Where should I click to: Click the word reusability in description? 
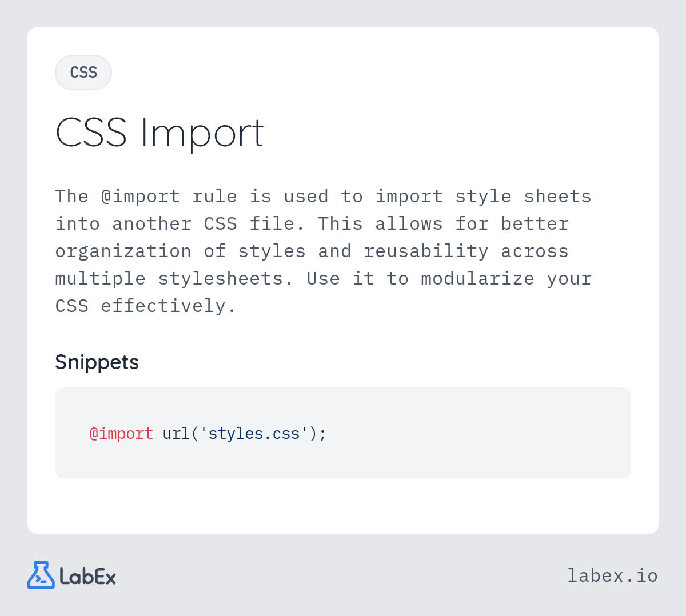(x=426, y=251)
